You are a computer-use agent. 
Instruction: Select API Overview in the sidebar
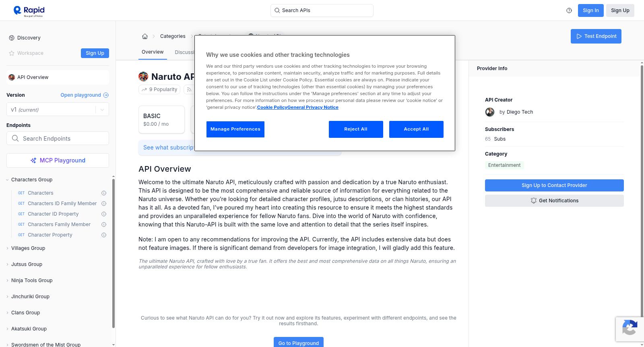[x=58, y=77]
